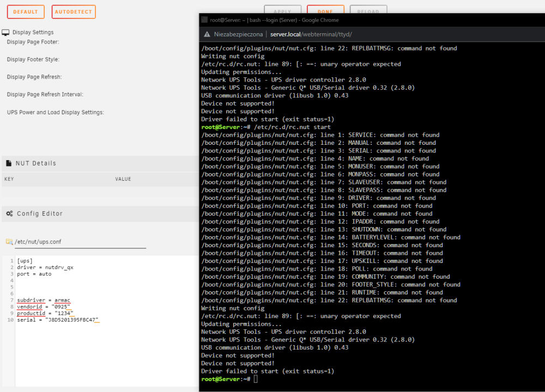Click the folder icon beside /etc/nut/ups.conf
Screen dimensions: 545x392
pyautogui.click(x=9, y=242)
